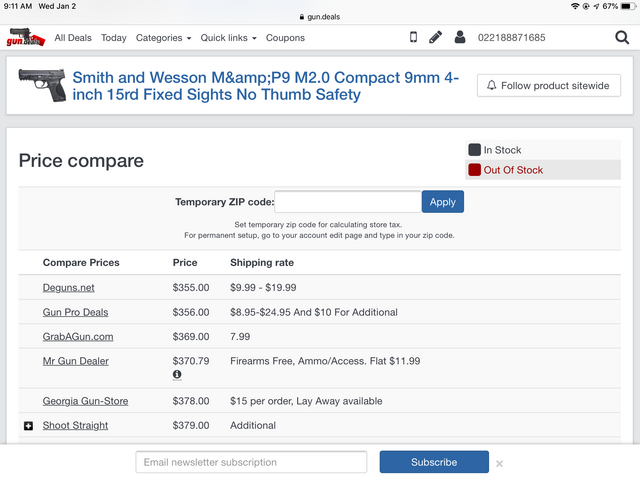
Task: Click the dark In Stock color swatch
Action: pos(474,150)
